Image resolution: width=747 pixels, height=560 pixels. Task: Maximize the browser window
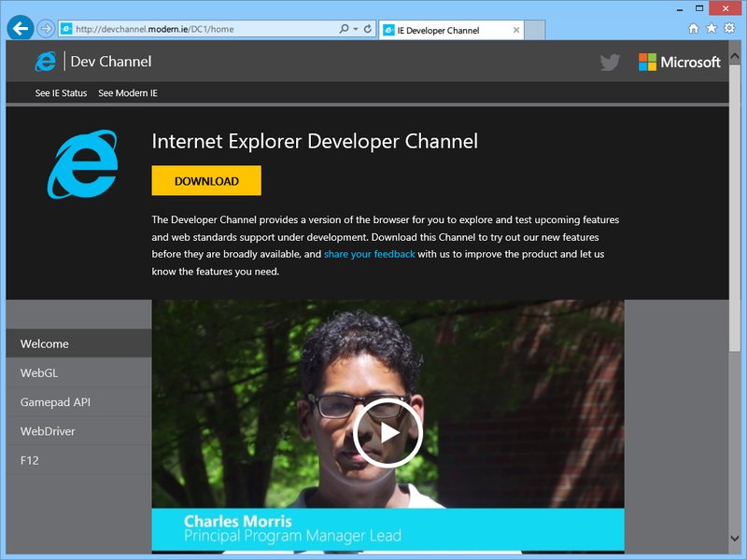(x=699, y=8)
